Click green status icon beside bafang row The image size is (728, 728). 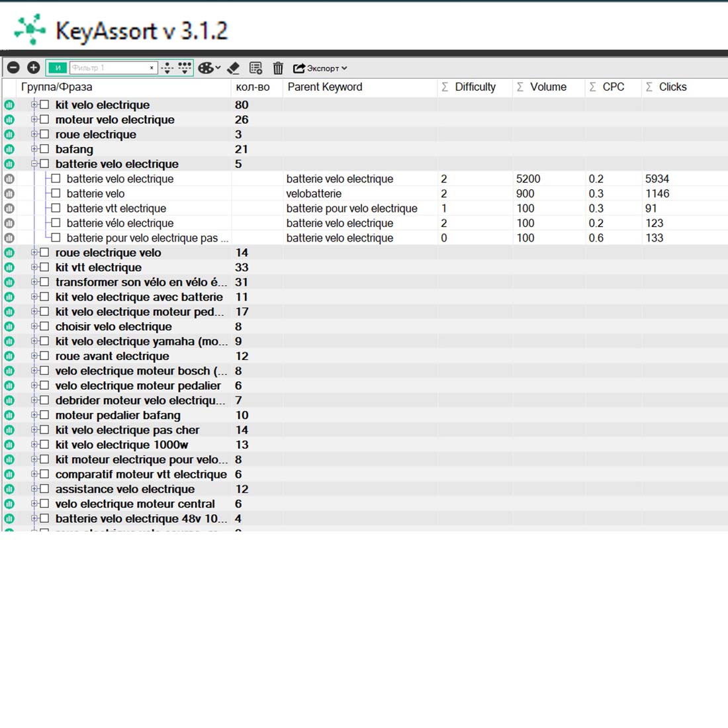pos(9,150)
